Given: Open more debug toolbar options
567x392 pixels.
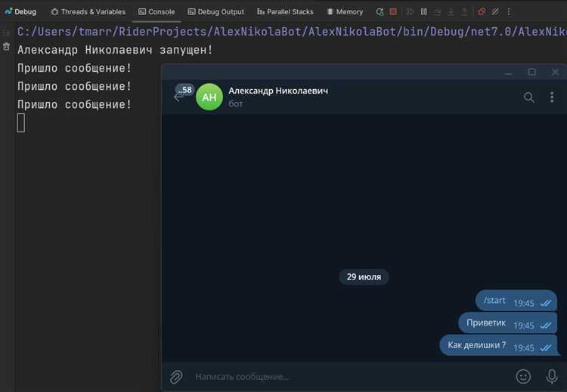Looking at the screenshot, I should (509, 11).
